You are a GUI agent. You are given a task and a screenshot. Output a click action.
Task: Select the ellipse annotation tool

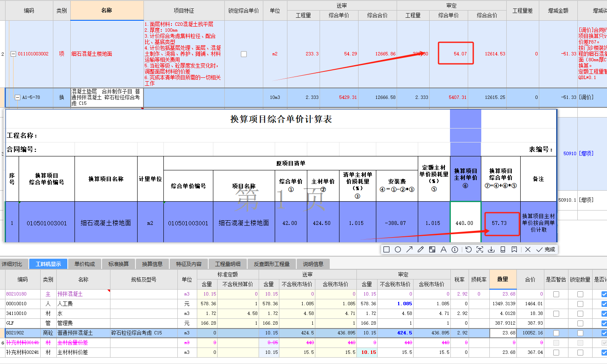(x=398, y=249)
